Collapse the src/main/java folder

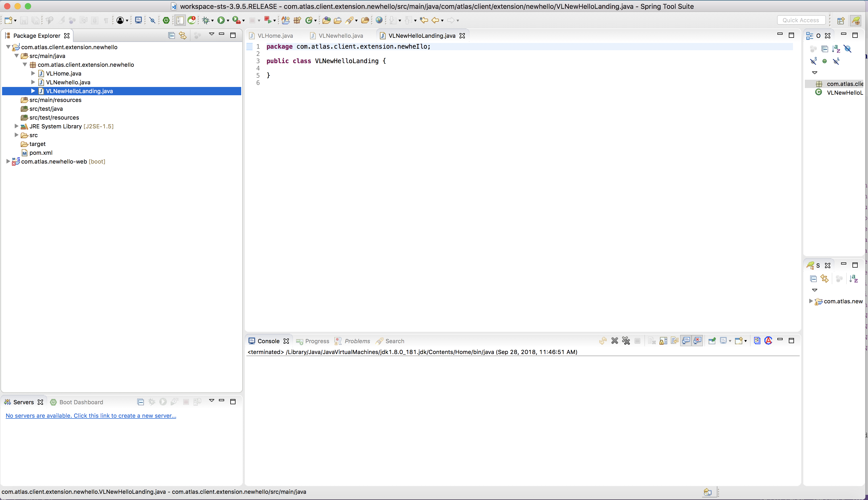click(x=16, y=56)
